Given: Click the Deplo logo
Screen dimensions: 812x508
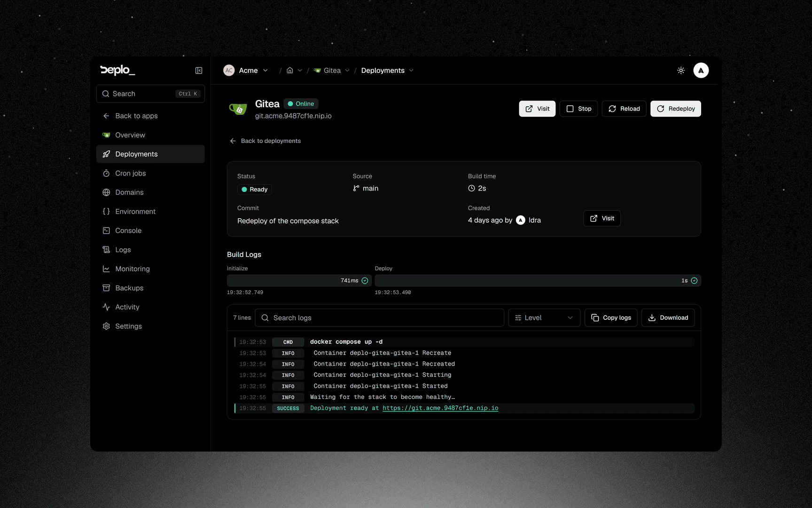Looking at the screenshot, I should point(117,70).
